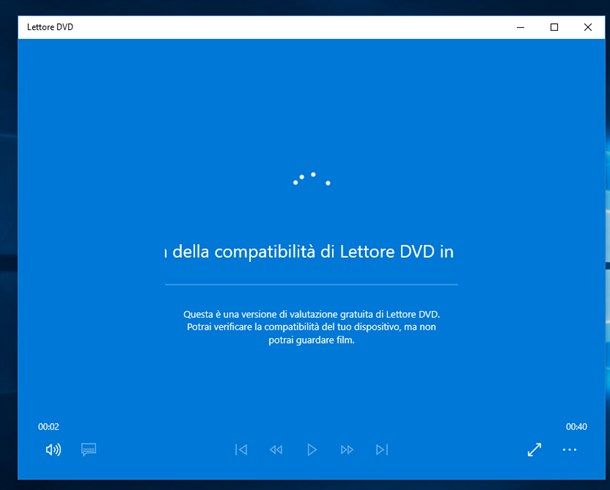Skip to next chapter

point(382,450)
